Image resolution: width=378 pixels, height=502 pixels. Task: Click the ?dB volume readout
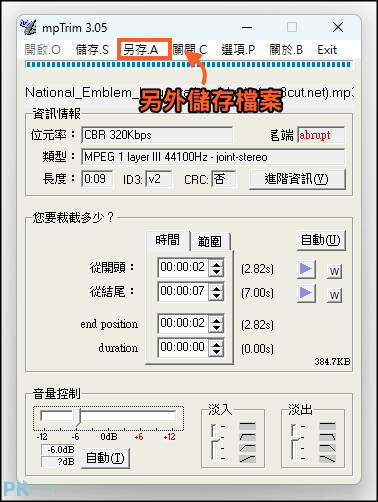tap(58, 461)
